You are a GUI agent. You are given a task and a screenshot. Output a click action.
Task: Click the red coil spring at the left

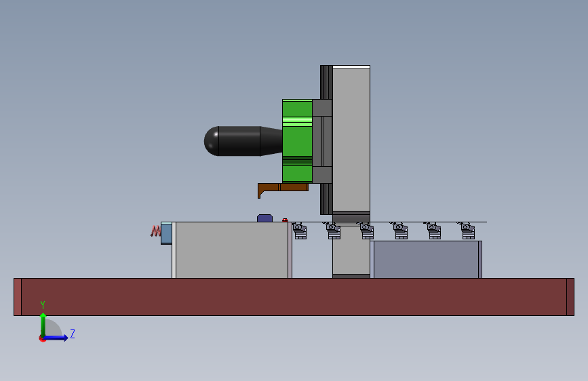[x=155, y=231]
